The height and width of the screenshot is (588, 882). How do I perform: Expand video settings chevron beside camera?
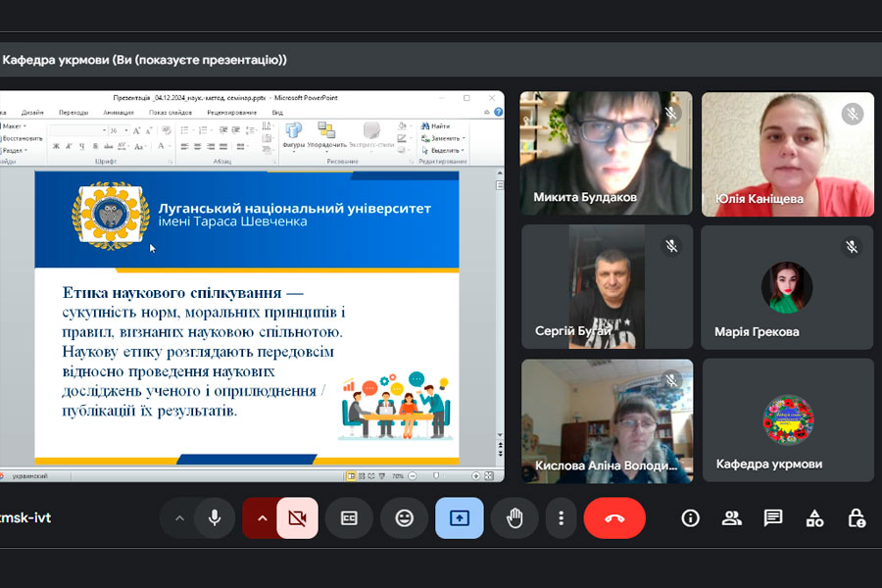point(262,517)
